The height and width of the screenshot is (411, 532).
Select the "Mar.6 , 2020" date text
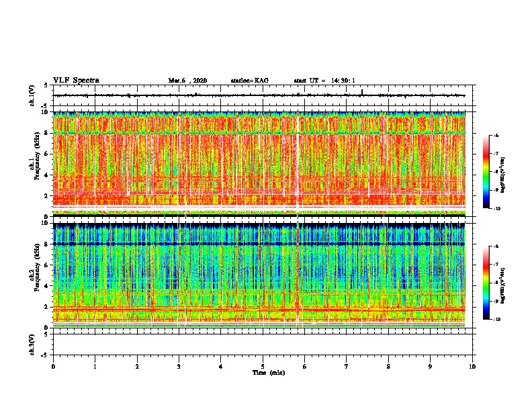(x=187, y=81)
